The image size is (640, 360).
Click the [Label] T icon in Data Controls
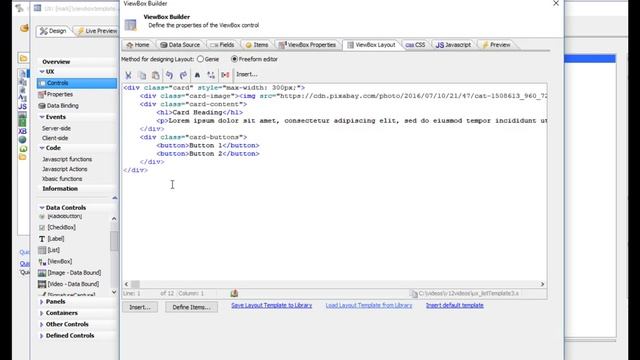pyautogui.click(x=42, y=239)
